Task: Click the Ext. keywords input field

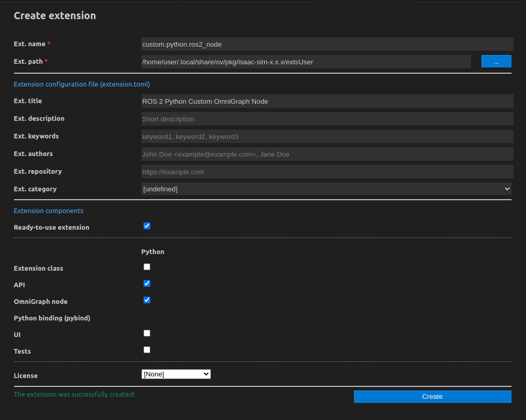Action: coord(327,136)
